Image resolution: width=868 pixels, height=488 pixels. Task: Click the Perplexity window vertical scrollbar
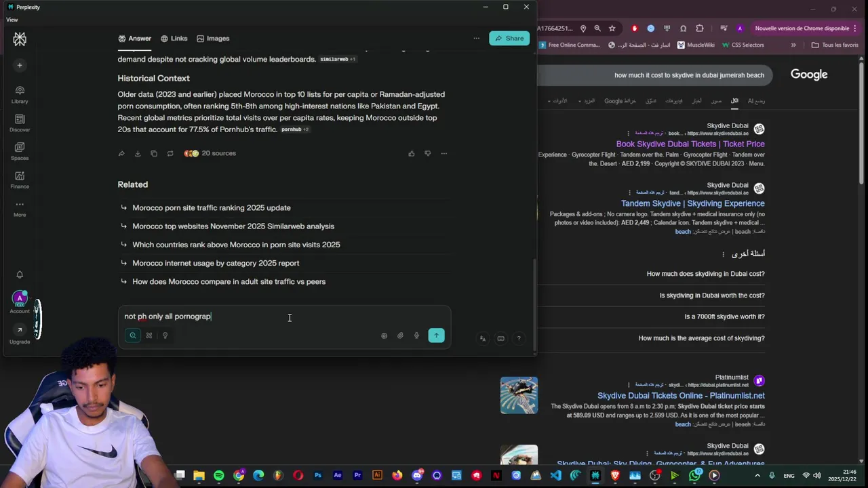point(534,304)
